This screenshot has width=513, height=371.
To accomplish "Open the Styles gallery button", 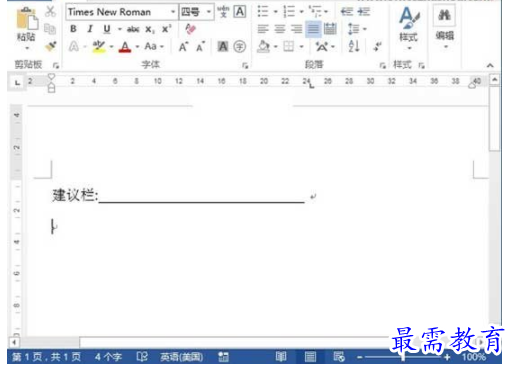I will coord(409,28).
